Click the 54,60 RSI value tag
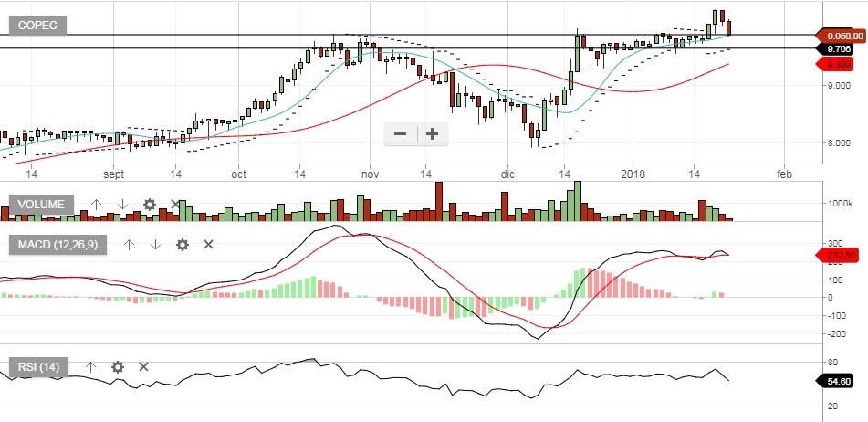 837,382
